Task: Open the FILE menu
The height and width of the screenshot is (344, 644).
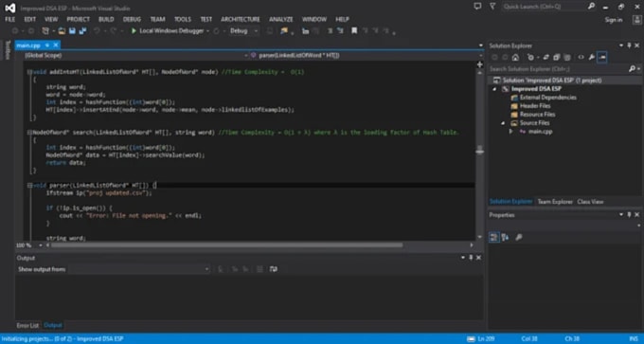Action: click(x=9, y=19)
